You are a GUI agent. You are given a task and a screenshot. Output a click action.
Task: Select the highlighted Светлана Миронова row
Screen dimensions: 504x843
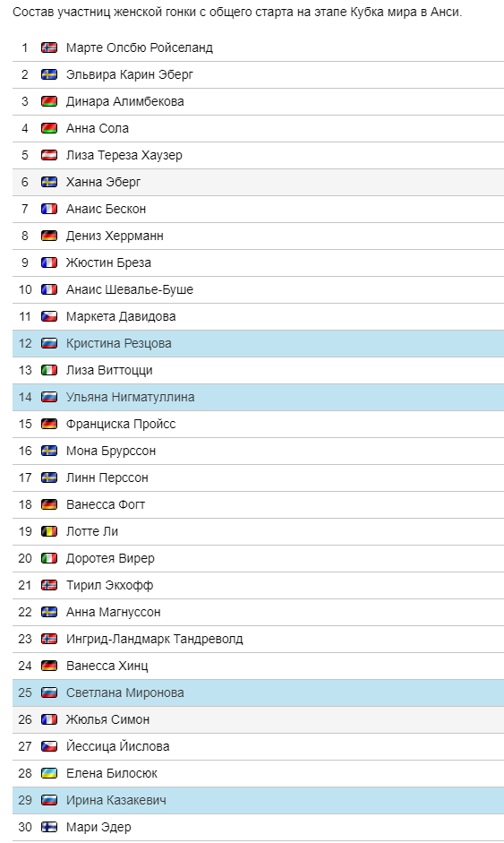coord(258,693)
